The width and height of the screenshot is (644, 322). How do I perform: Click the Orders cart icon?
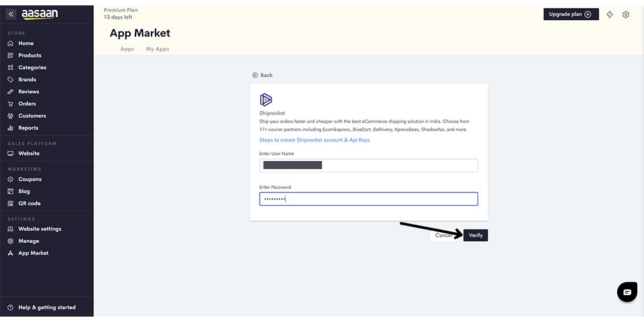point(11,104)
